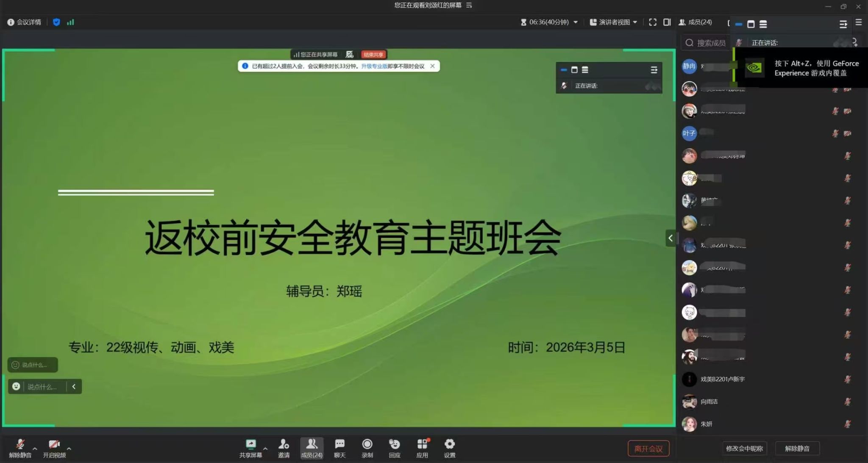Open the 演讲者视图 view dropdown
The image size is (868, 463).
[614, 22]
